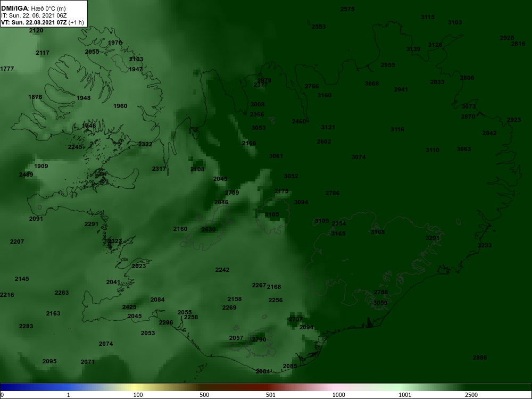Click the map value 2923
532x399 pixels.
[x=514, y=120]
